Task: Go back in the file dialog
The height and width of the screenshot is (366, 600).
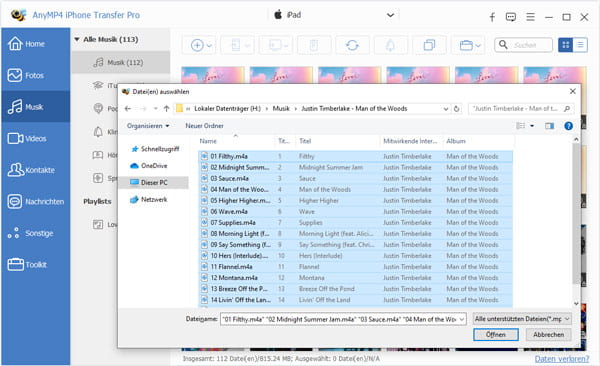Action: point(128,109)
